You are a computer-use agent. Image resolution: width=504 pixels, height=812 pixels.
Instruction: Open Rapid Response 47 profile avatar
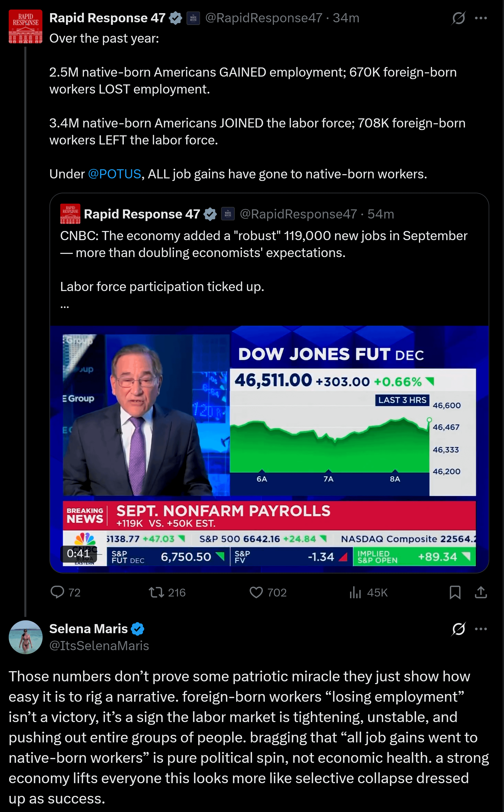click(x=25, y=27)
